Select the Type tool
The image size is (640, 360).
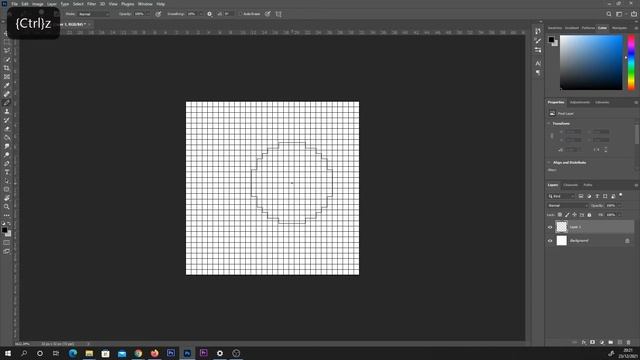7,172
